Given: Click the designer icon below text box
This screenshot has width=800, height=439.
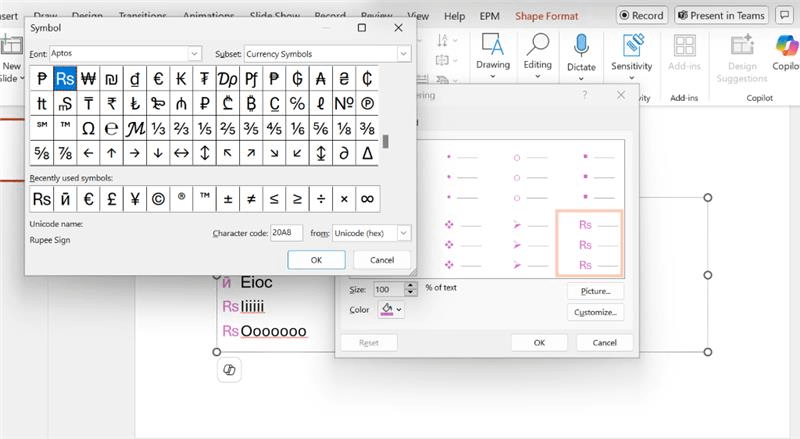Looking at the screenshot, I should coord(229,370).
